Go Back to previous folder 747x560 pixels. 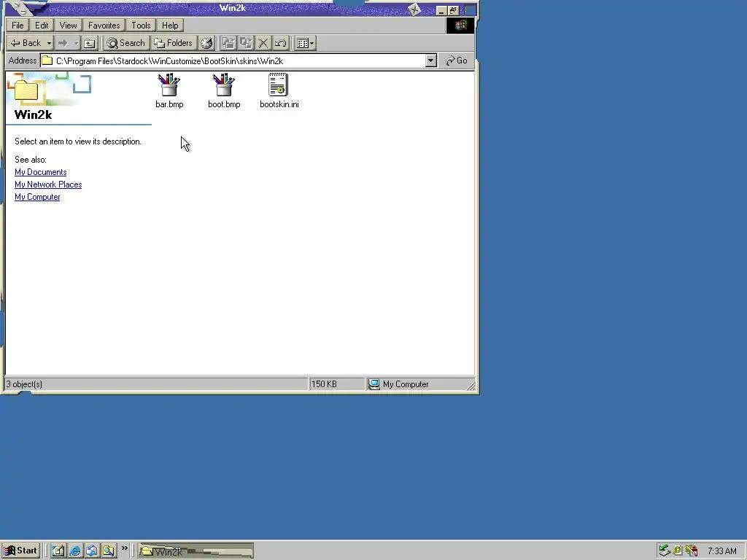26,43
